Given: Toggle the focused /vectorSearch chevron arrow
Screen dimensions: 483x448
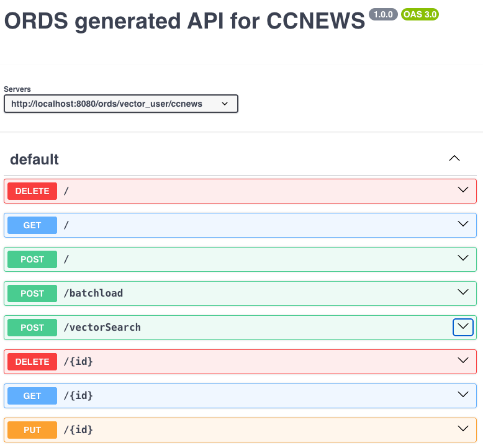Looking at the screenshot, I should pyautogui.click(x=463, y=327).
